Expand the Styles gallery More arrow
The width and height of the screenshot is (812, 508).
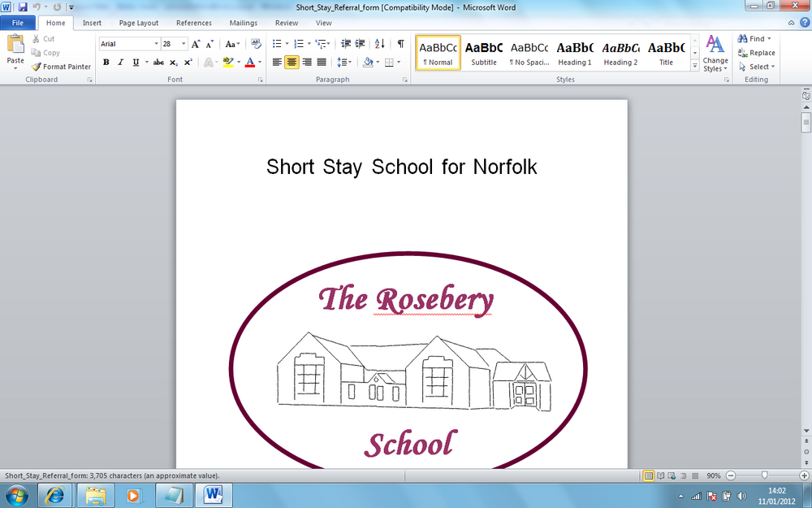(695, 66)
